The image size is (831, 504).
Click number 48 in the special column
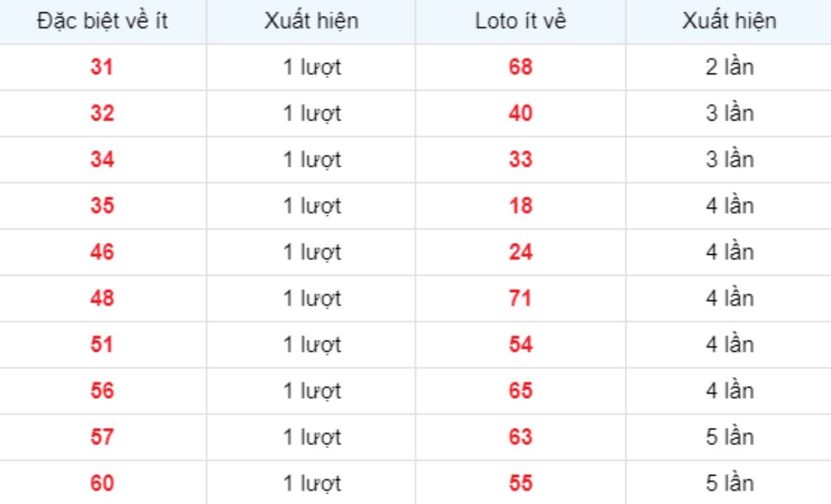click(102, 298)
